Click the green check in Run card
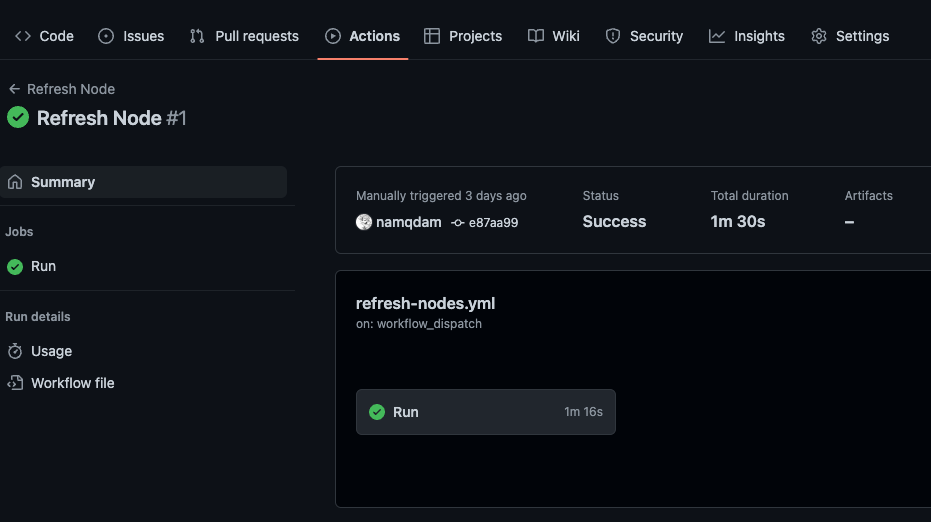The width and height of the screenshot is (931, 522). pyautogui.click(x=377, y=412)
